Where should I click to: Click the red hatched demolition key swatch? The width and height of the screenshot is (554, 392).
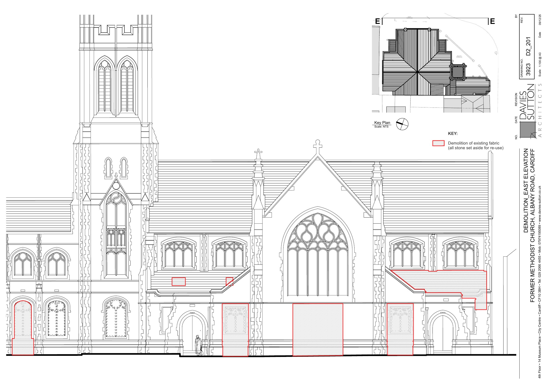438,143
